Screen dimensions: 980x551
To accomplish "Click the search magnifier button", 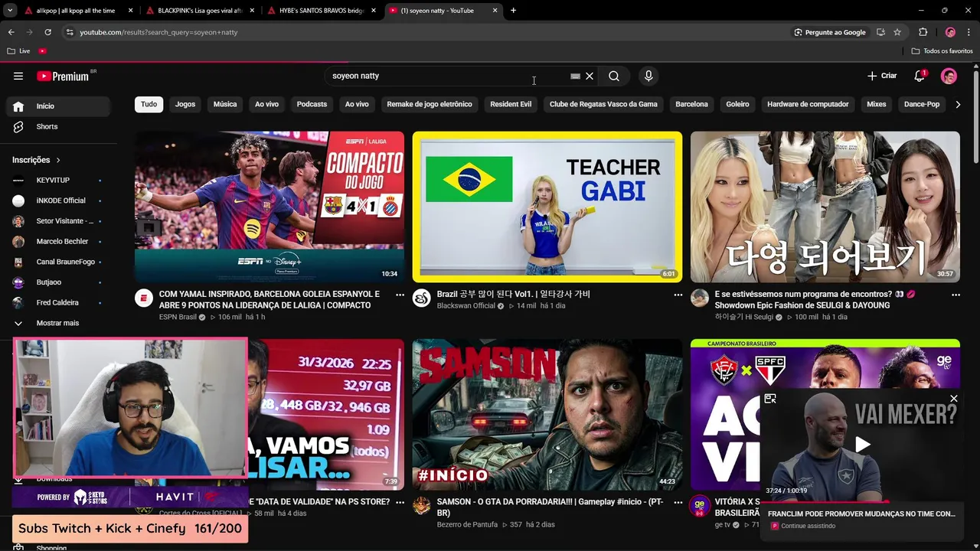I will 614,76.
